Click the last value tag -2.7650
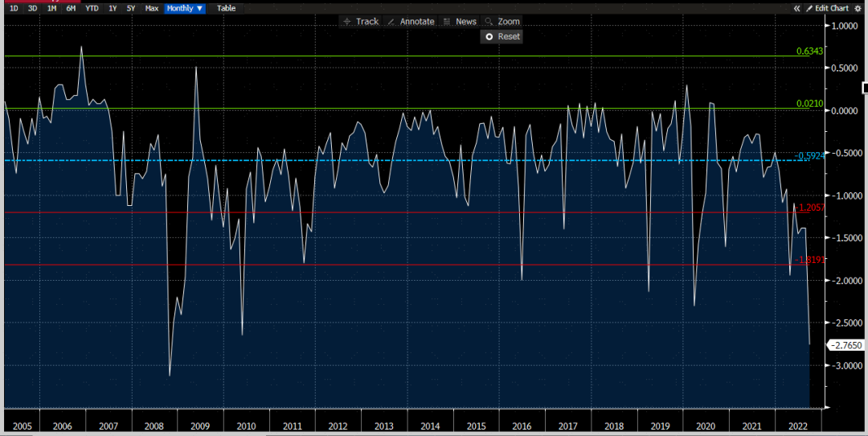This screenshot has width=868, height=436. coord(846,345)
